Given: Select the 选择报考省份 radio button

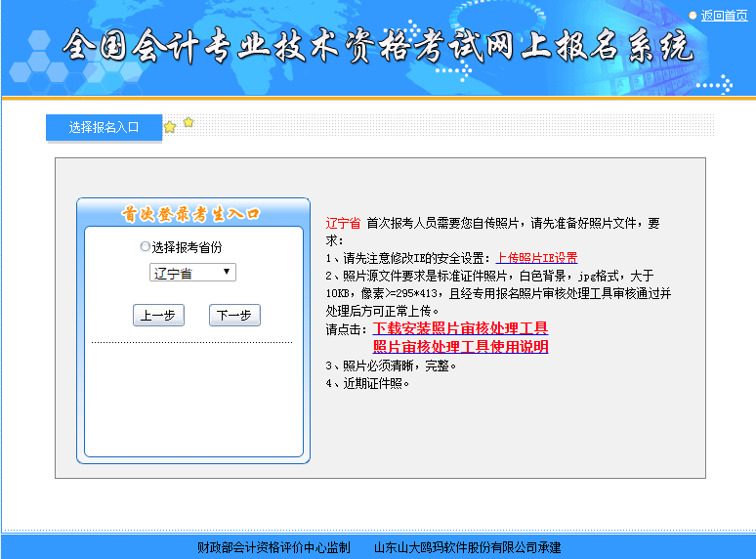Looking at the screenshot, I should [x=145, y=246].
